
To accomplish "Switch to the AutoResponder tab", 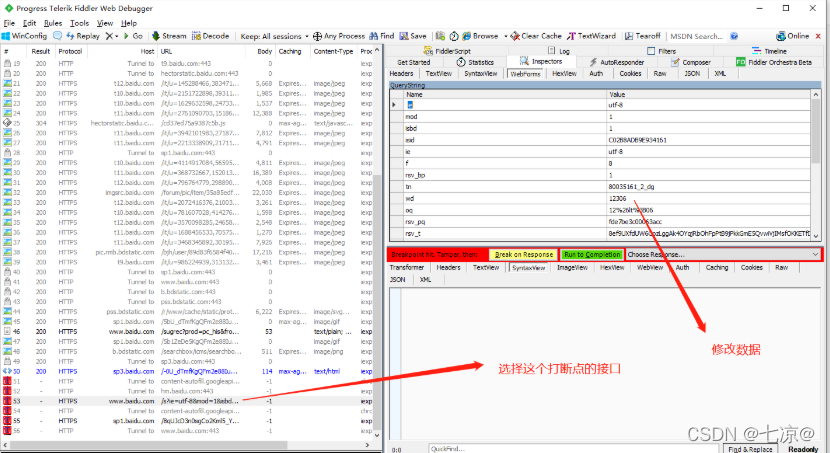I will [617, 62].
